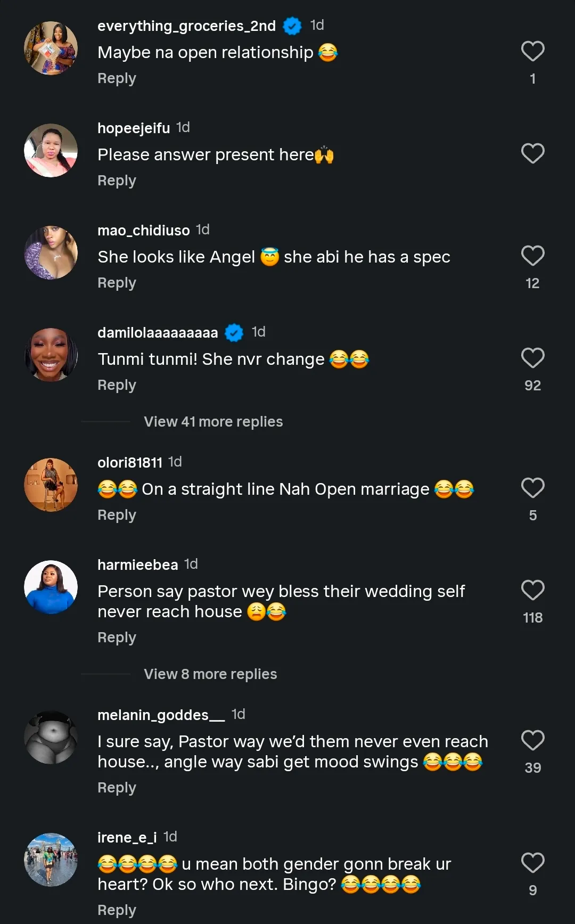Reply to hopeejeifu's comment
The image size is (575, 924).
[x=117, y=181]
